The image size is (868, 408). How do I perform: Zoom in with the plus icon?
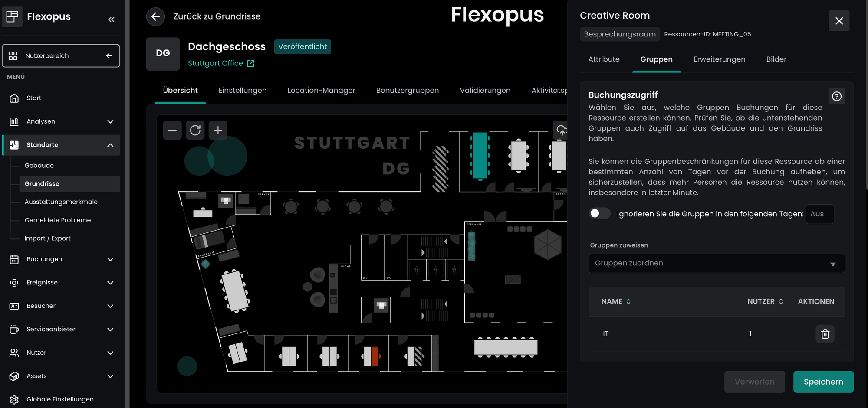(x=218, y=130)
